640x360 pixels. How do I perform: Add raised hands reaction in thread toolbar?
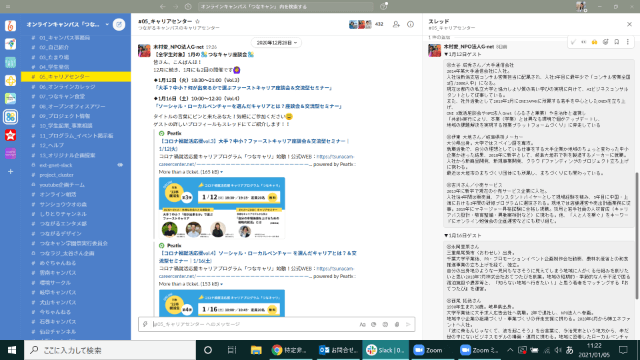coord(595,42)
